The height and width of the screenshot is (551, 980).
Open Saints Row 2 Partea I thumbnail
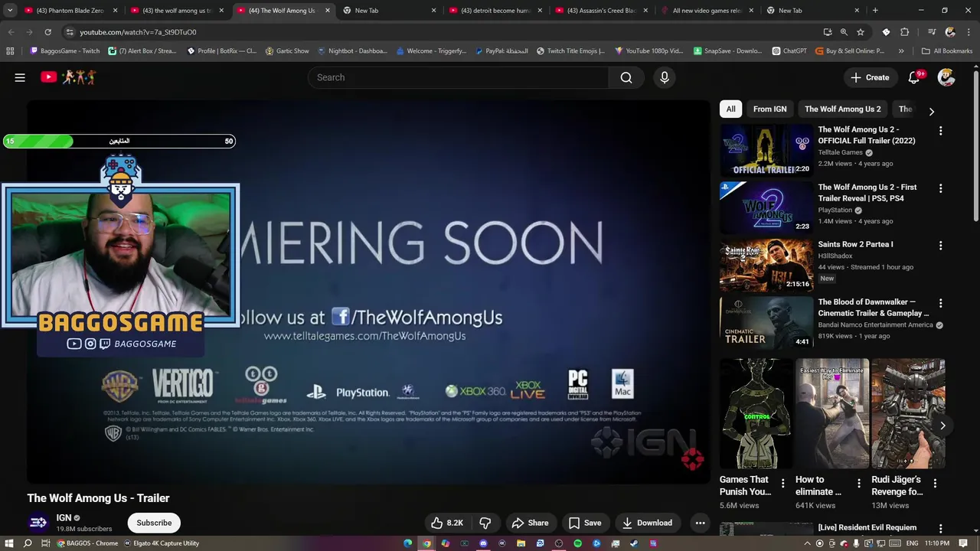click(766, 265)
